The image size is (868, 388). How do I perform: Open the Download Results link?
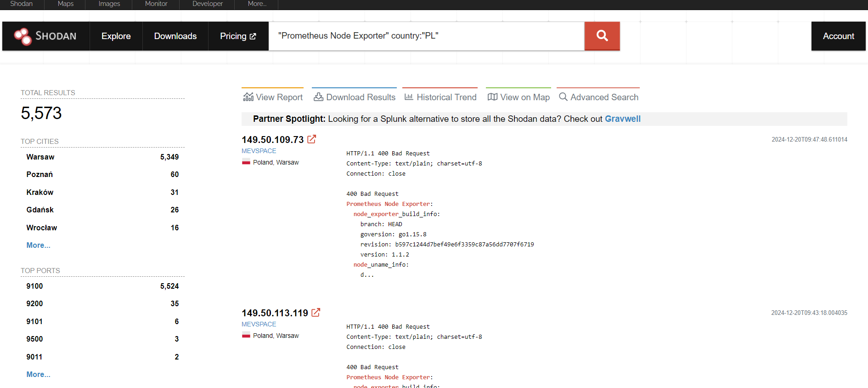tap(355, 97)
